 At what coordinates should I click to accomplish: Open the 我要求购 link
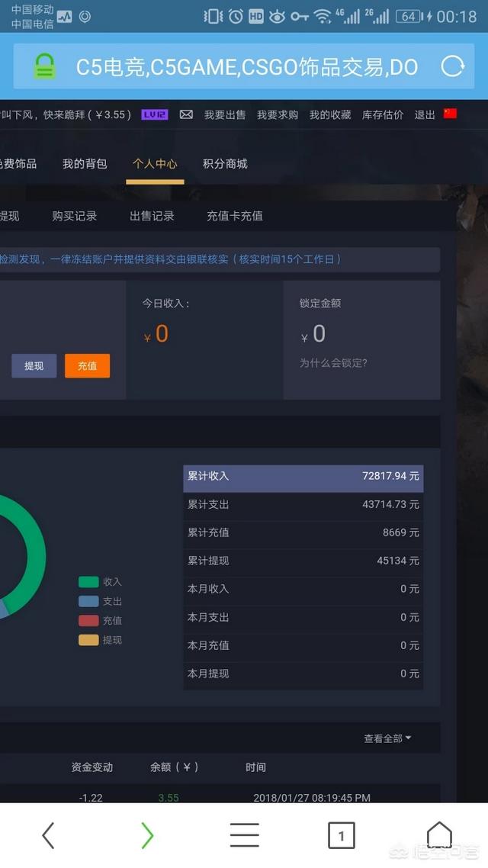pyautogui.click(x=278, y=114)
